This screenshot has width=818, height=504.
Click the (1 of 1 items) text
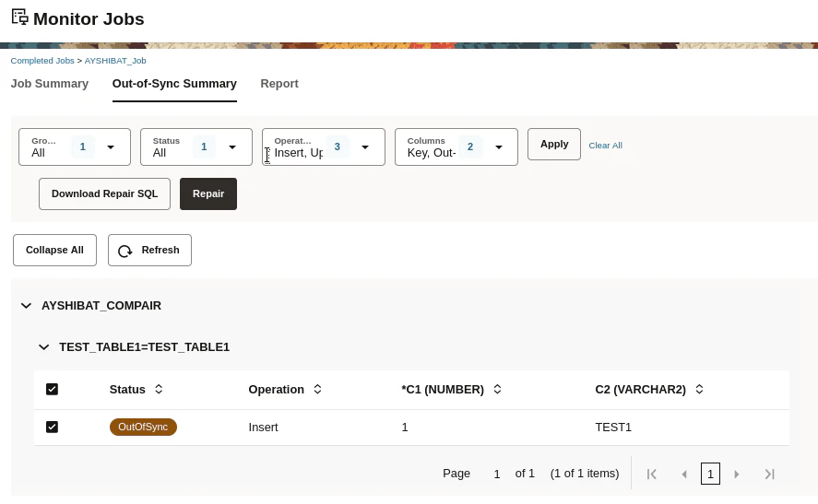tap(585, 474)
